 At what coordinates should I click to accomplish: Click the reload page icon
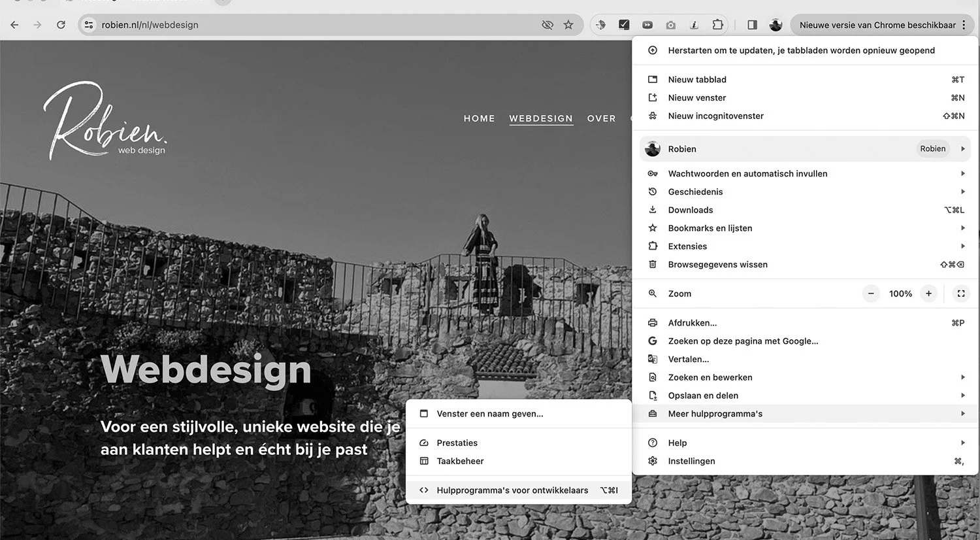[61, 24]
